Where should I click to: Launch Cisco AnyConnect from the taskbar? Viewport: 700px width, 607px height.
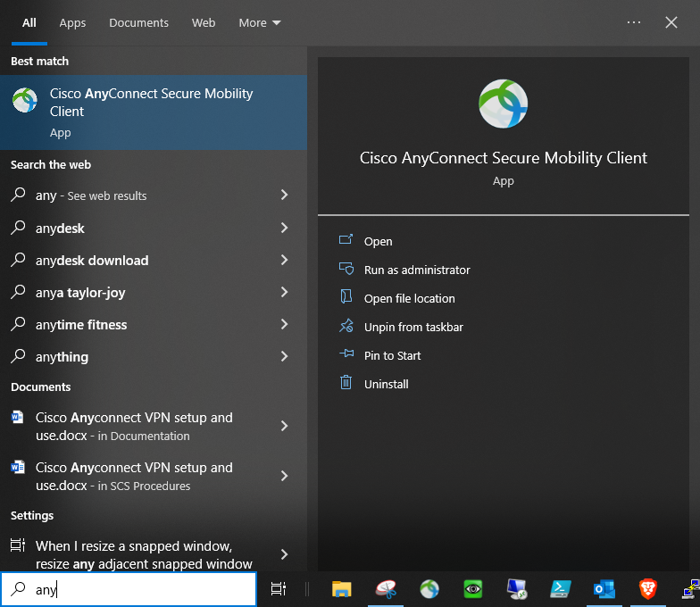click(x=429, y=589)
